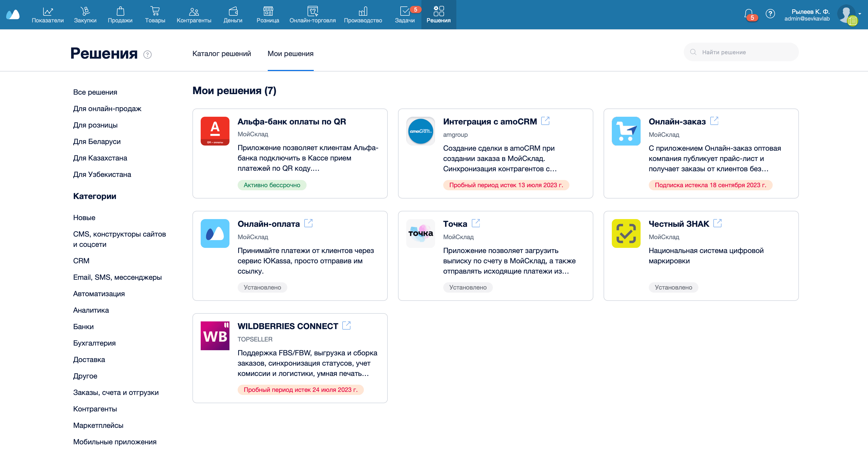Switch to Каталог решений tab
The image size is (868, 451).
pyautogui.click(x=221, y=53)
